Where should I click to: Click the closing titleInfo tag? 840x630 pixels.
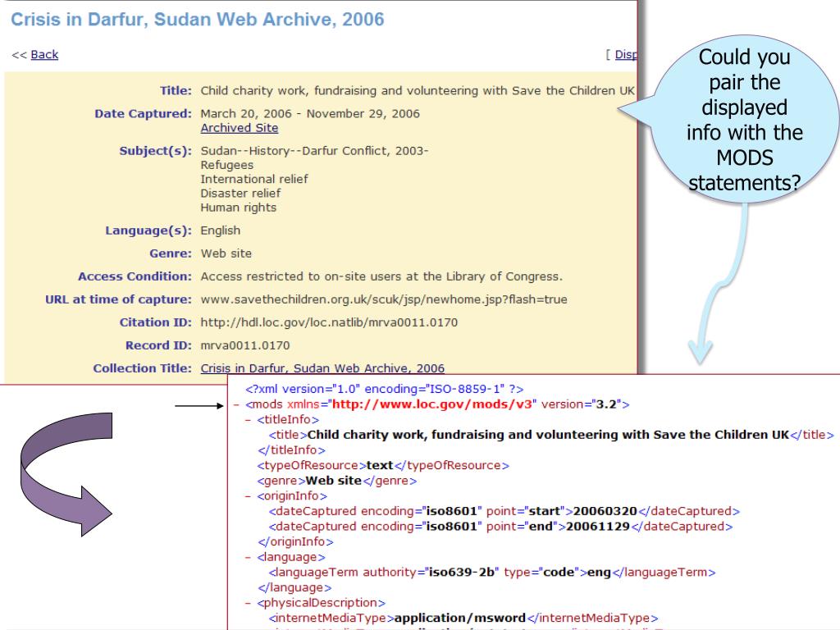click(291, 450)
